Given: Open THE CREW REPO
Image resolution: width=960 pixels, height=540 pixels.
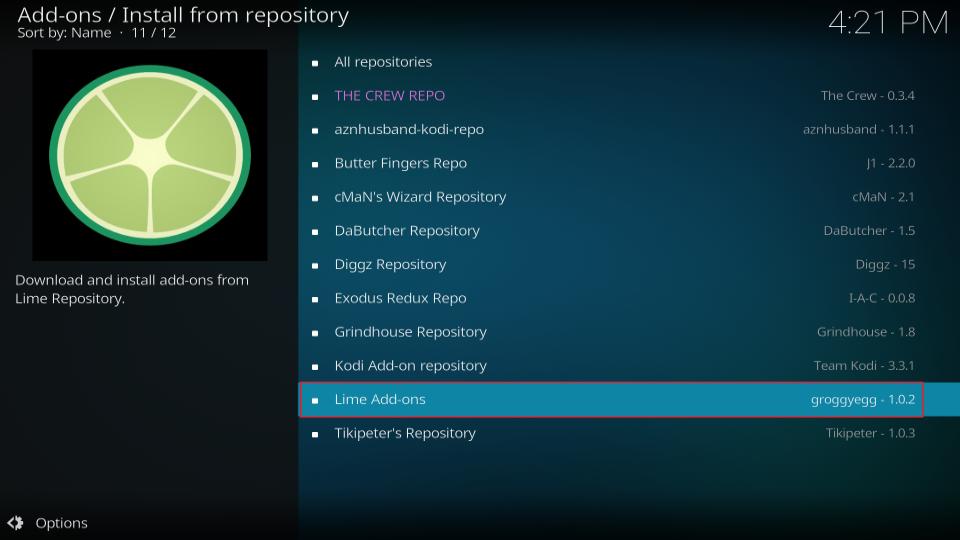Looking at the screenshot, I should [x=629, y=96].
